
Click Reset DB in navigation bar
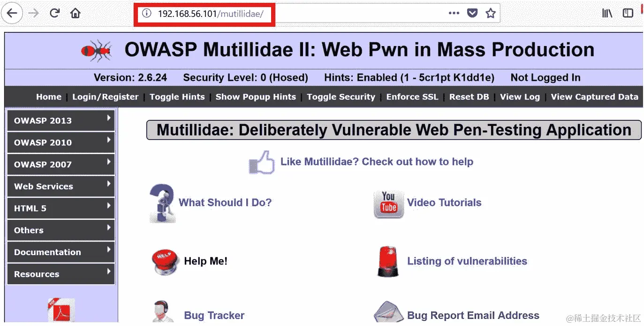[469, 97]
